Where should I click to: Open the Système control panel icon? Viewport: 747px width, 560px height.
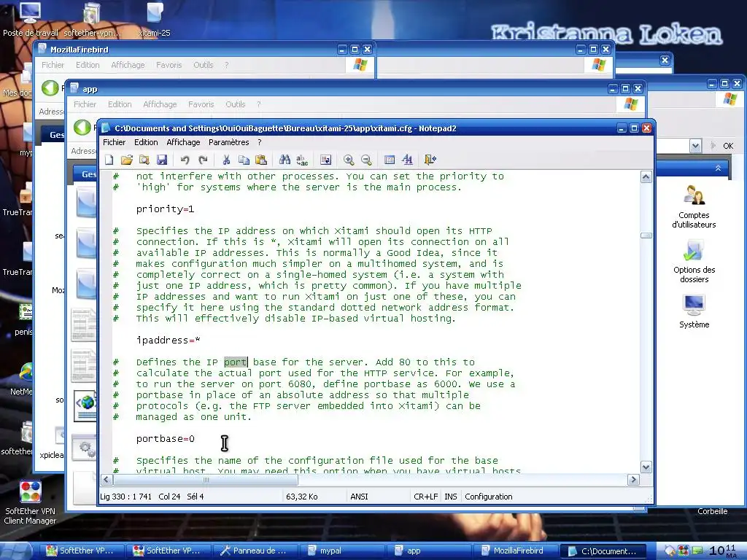pyautogui.click(x=694, y=311)
